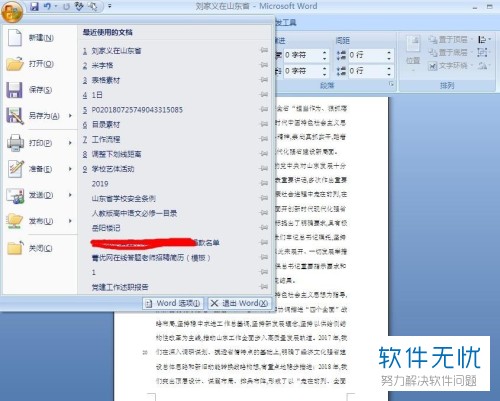
Task: Expand the 发送 submenu arrow
Action: [70, 195]
